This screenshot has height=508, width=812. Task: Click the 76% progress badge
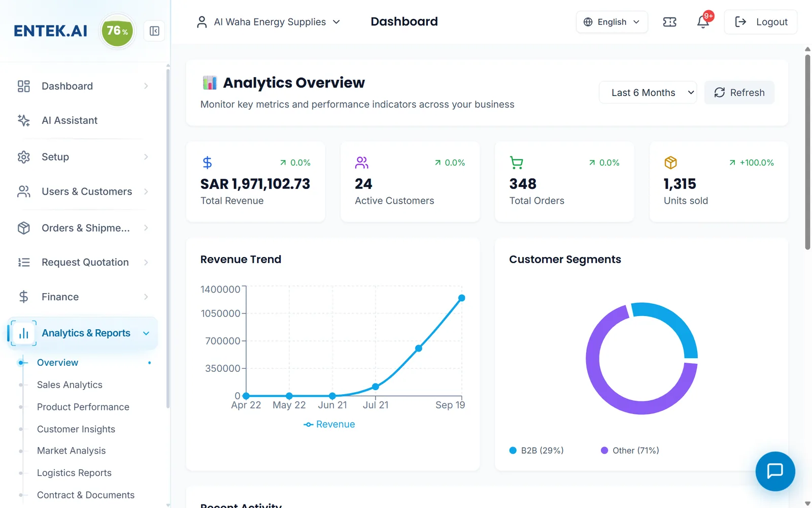(x=117, y=31)
